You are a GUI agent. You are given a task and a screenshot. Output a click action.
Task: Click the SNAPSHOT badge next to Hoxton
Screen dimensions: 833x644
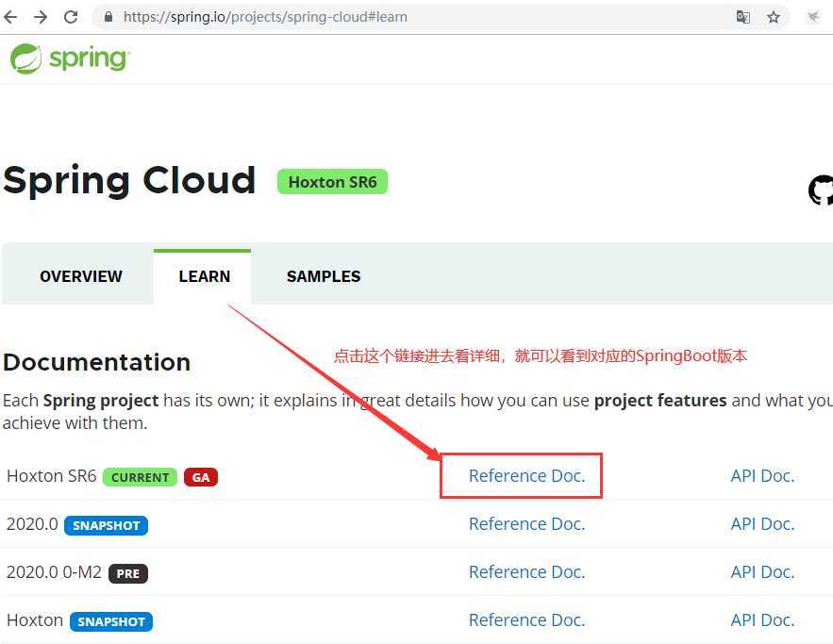(111, 621)
